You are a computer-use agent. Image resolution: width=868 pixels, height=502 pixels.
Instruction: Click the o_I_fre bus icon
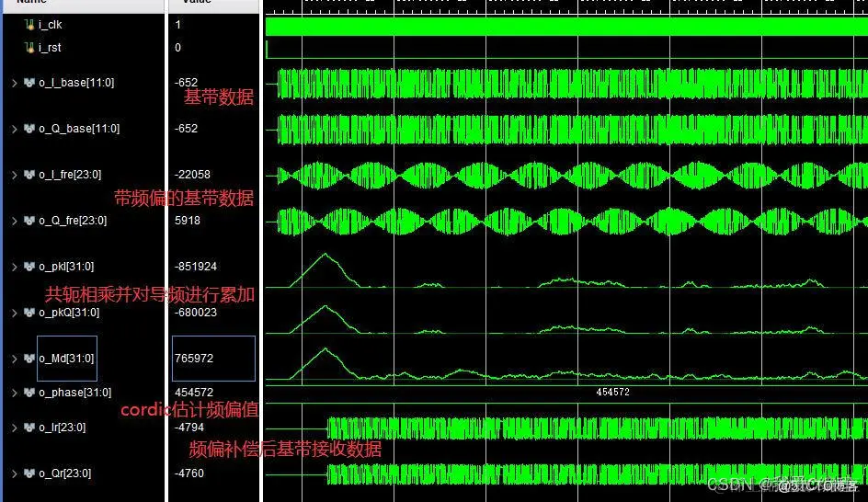coord(29,175)
